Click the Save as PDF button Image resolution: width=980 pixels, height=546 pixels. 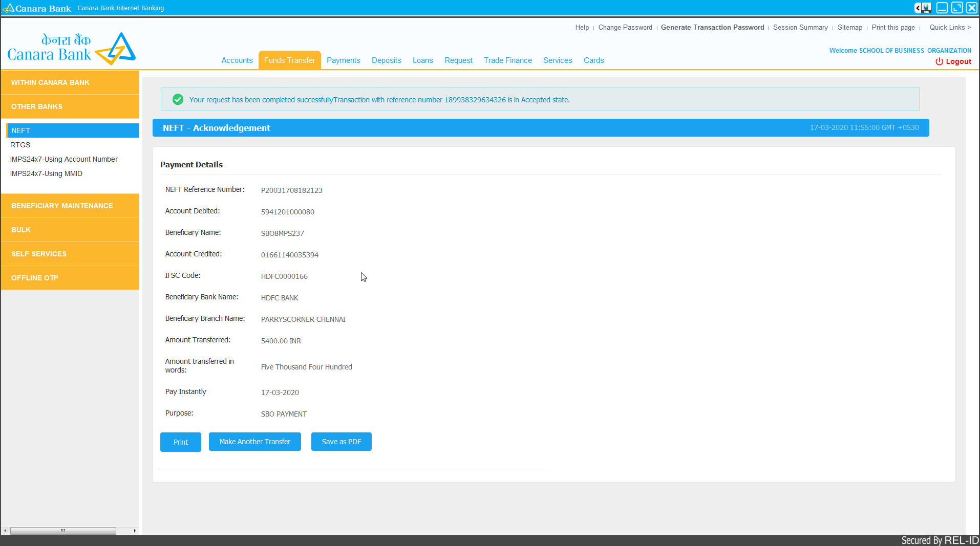(342, 442)
